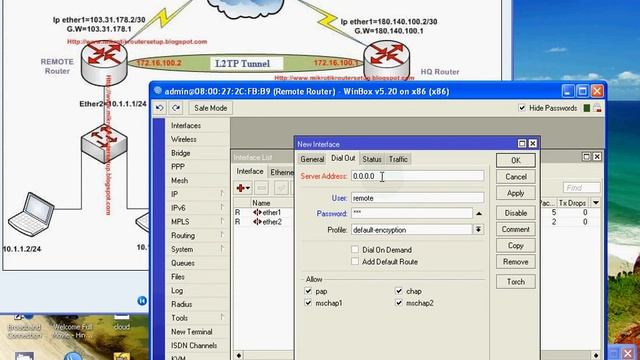This screenshot has width=640, height=360.
Task: Click the green status indicator near Hide Passwords
Action: (x=587, y=108)
